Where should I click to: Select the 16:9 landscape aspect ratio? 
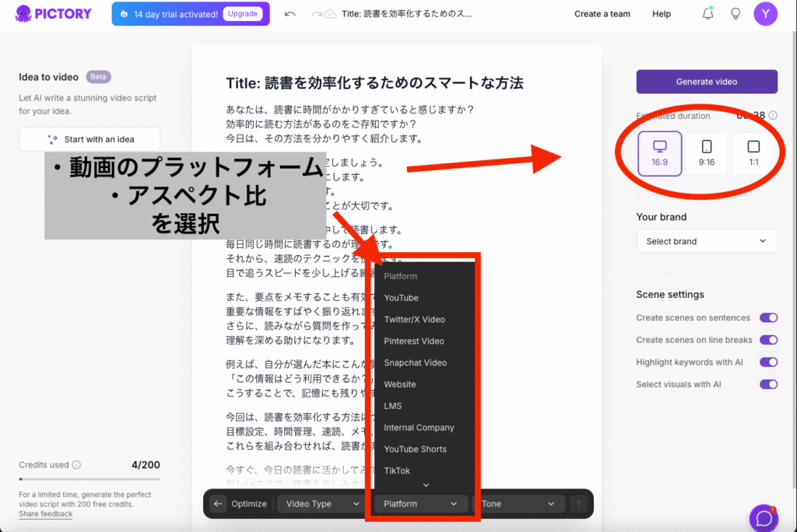coord(660,153)
